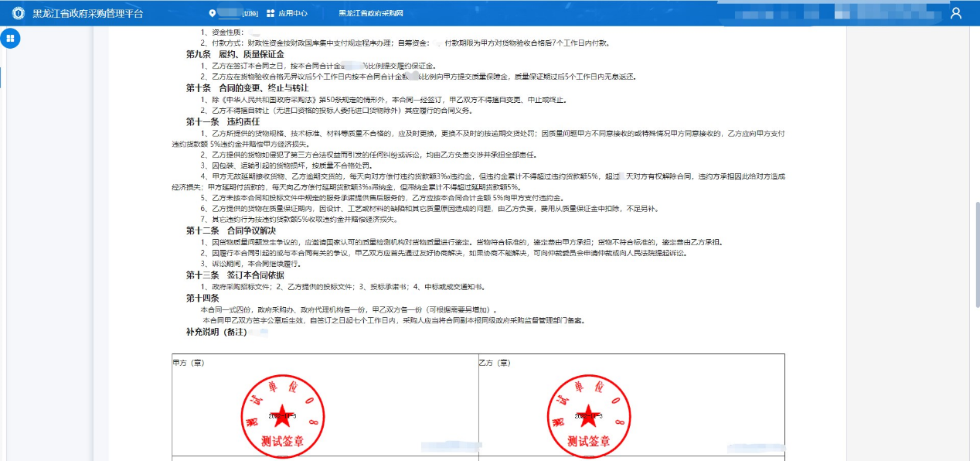Open the 应用中心 menu label
The width and height of the screenshot is (980, 461).
pos(293,14)
